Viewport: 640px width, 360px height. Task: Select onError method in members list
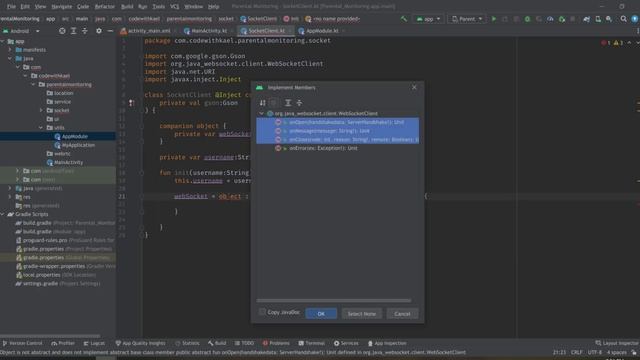pos(338,148)
